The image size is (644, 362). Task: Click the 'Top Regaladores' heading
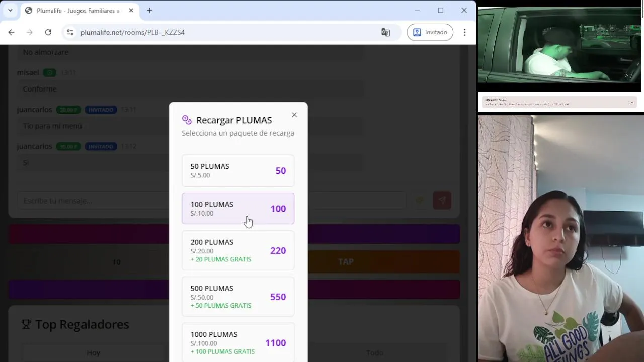pyautogui.click(x=82, y=325)
